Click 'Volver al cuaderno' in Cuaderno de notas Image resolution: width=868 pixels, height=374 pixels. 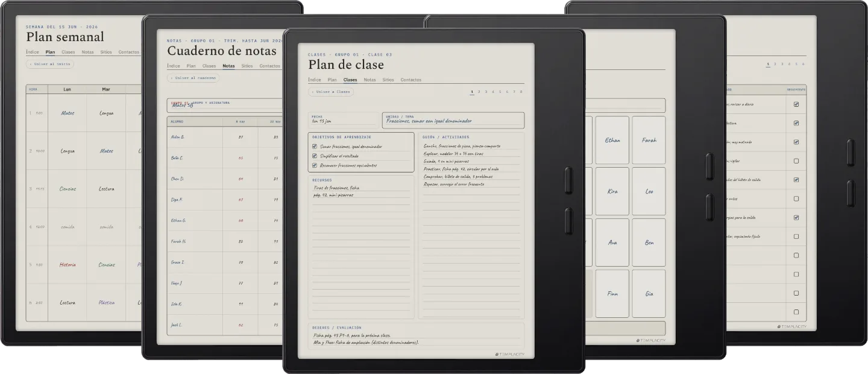tap(193, 78)
